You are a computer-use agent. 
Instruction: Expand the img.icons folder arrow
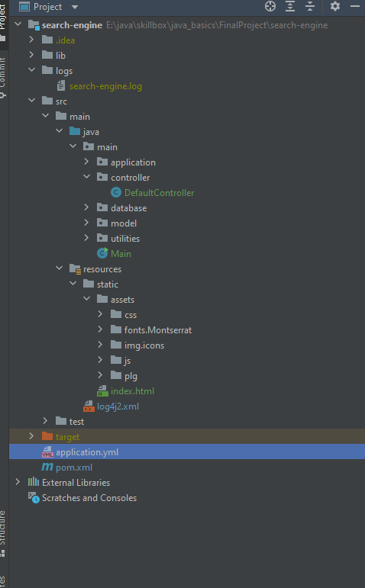[100, 345]
